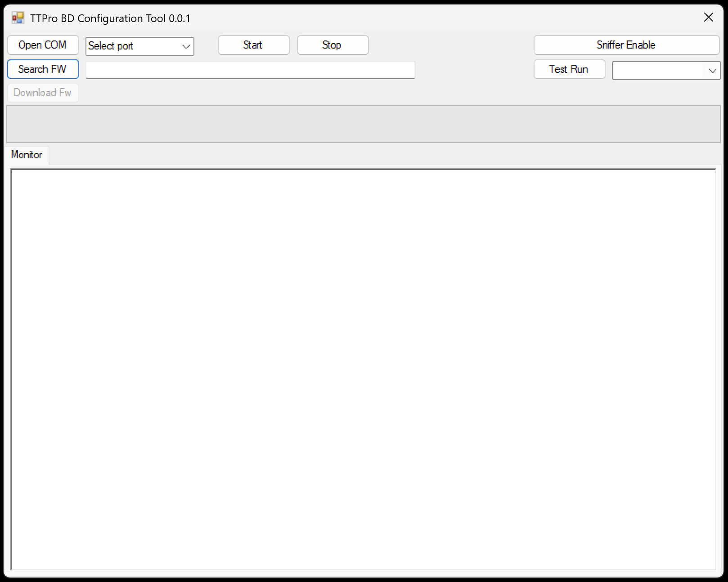
Task: Click the Search FW button
Action: tap(43, 69)
